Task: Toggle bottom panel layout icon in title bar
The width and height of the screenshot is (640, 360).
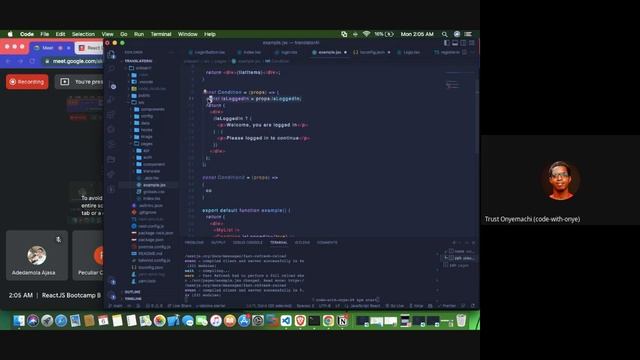Action: click(455, 42)
